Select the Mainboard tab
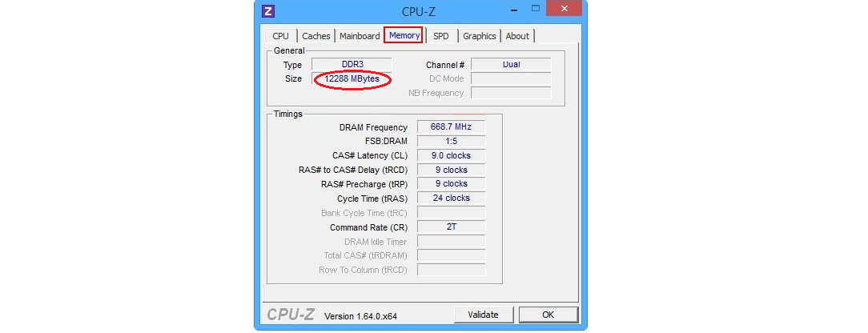This screenshot has height=333, width=868. tap(360, 36)
